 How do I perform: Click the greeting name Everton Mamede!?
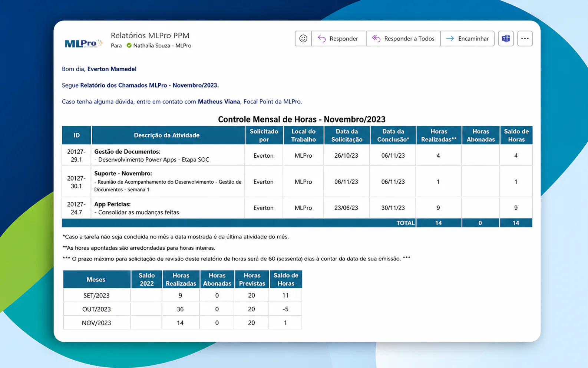tap(112, 69)
